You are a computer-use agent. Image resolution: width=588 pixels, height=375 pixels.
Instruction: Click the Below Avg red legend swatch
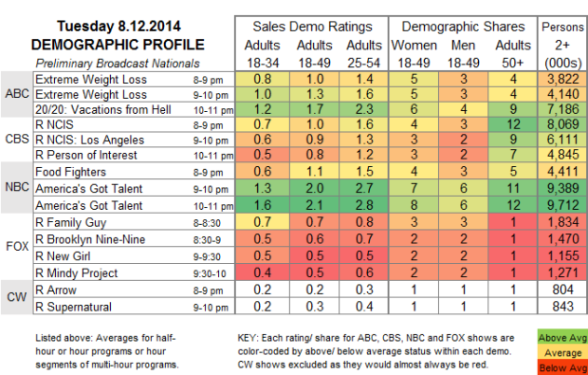point(563,367)
